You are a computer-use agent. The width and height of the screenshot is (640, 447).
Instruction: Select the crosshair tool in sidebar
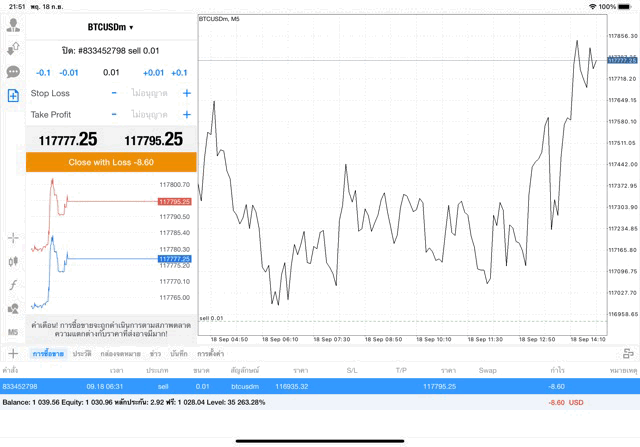pos(14,237)
